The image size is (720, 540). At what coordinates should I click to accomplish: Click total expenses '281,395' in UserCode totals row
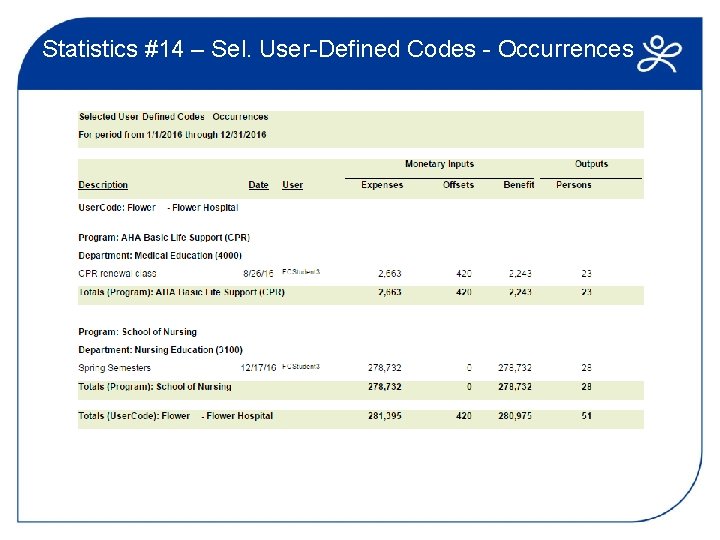(385, 416)
